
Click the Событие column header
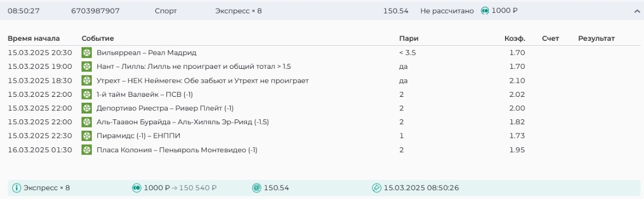98,39
